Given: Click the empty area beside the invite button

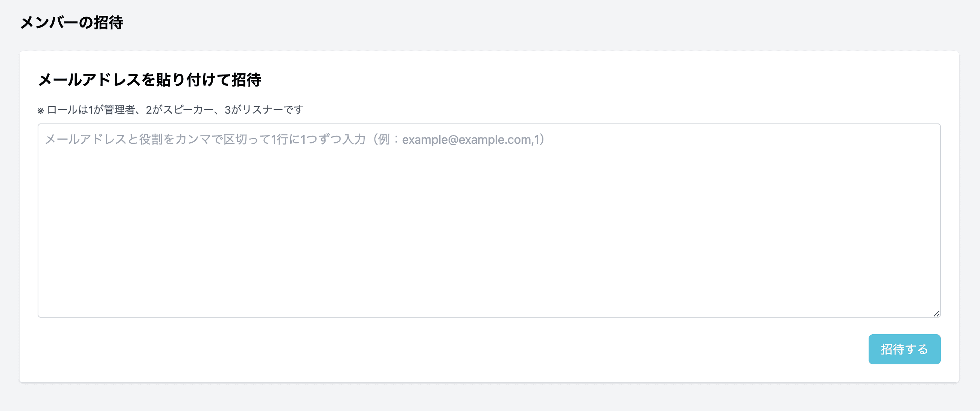Looking at the screenshot, I should (457, 349).
